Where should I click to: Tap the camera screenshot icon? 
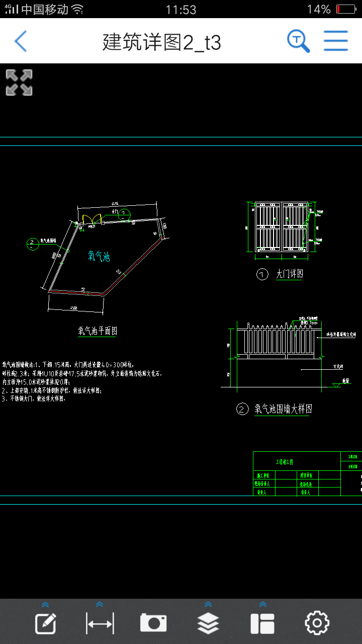(153, 623)
